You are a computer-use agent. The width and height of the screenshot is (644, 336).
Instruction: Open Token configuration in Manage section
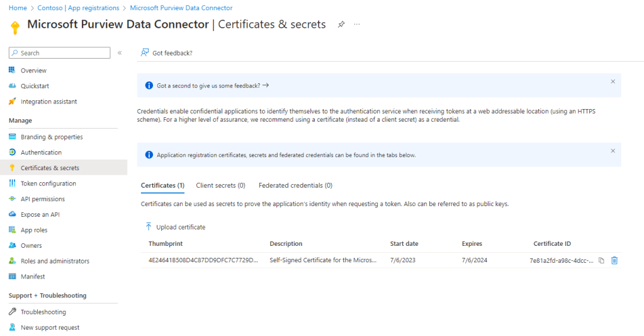48,183
